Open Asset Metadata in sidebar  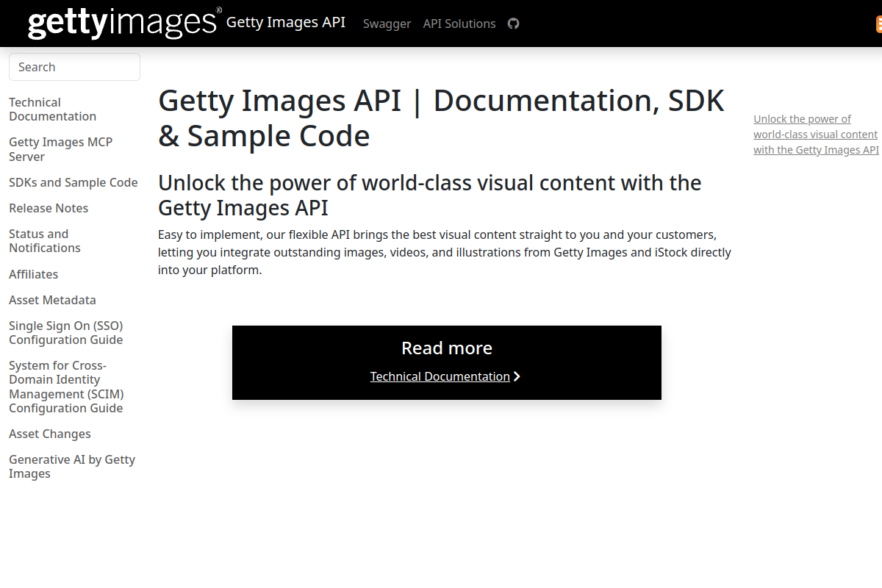click(x=52, y=300)
